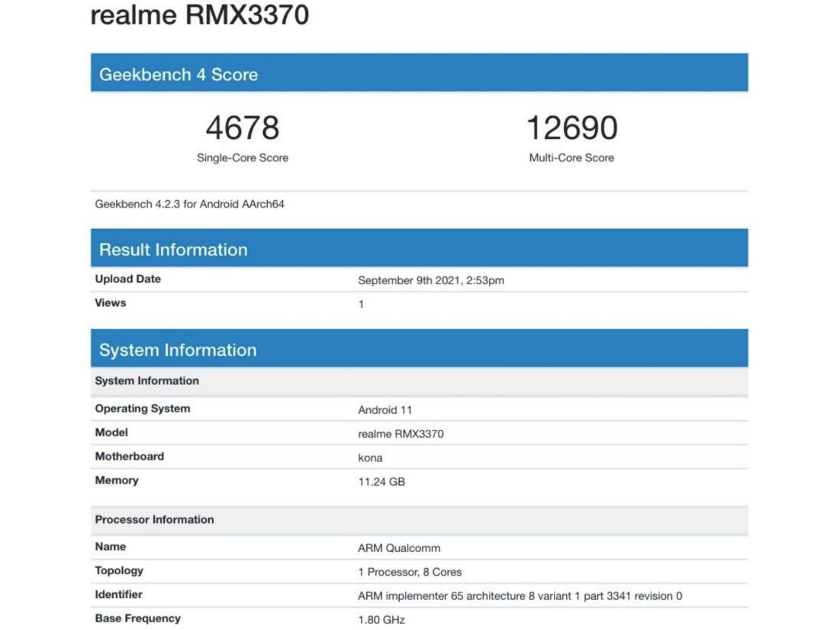
Task: Click the Single-Core Score label
Action: click(x=242, y=157)
